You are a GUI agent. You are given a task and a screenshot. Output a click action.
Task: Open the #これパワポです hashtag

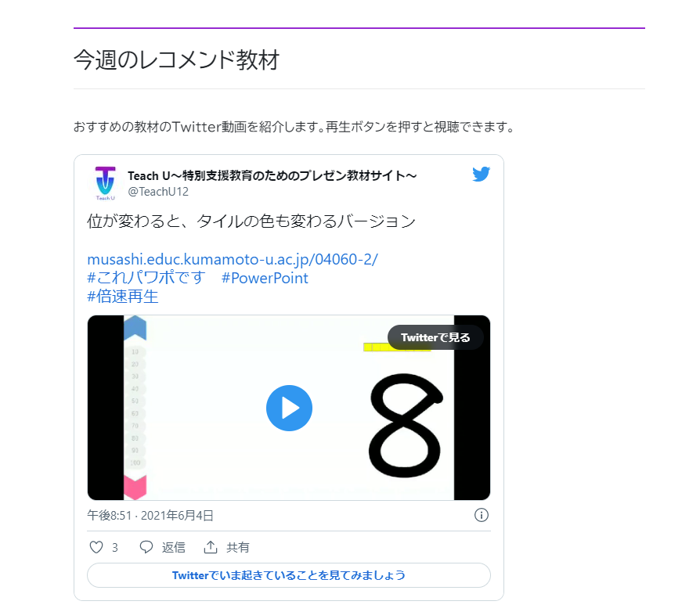(146, 278)
